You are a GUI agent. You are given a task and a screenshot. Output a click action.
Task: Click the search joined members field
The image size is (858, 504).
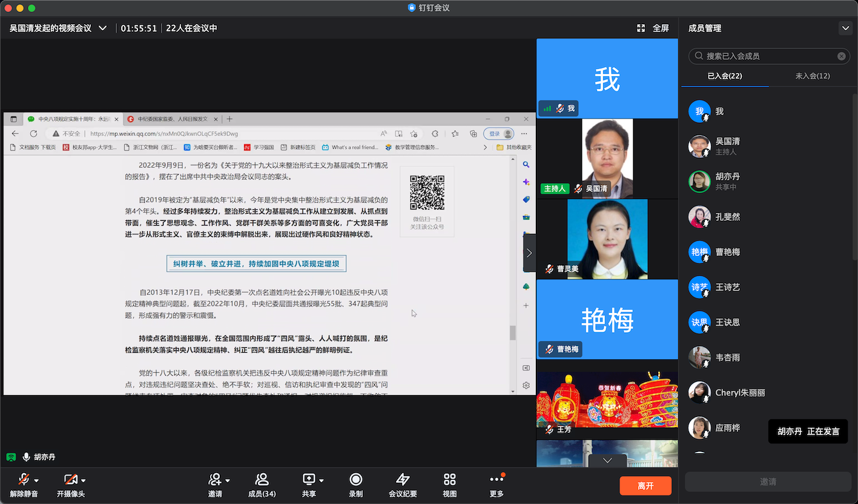769,56
